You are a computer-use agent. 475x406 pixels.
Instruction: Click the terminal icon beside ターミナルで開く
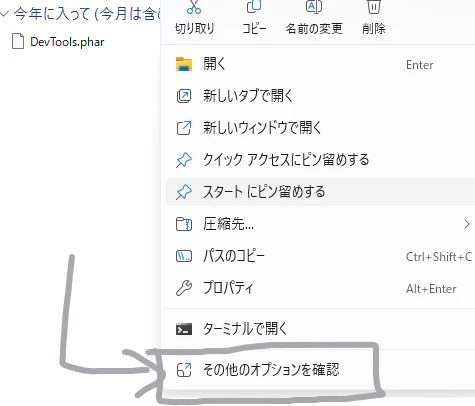pyautogui.click(x=184, y=329)
